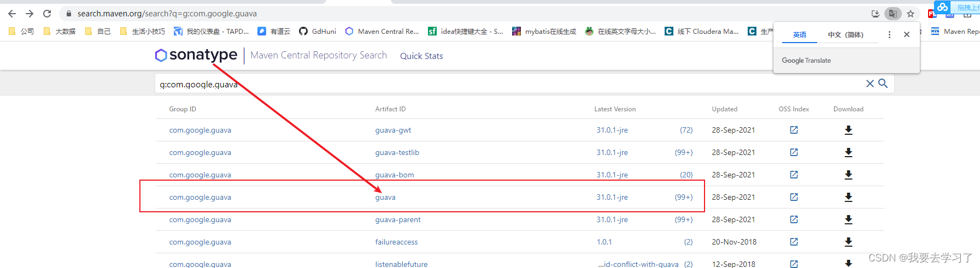980x268 pixels.
Task: Open OSS Index icon for guava-parent
Action: coord(794,219)
